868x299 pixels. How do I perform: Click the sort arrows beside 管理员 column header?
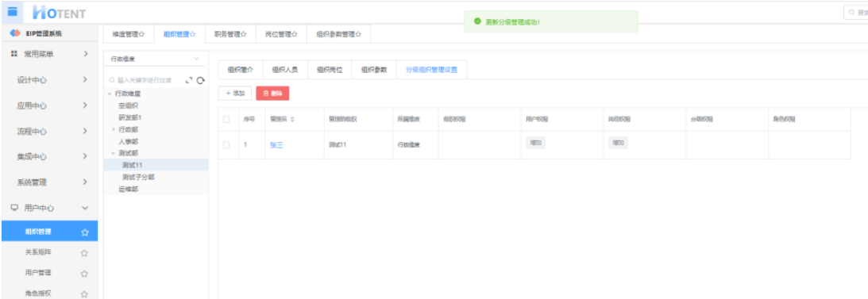[x=292, y=120]
